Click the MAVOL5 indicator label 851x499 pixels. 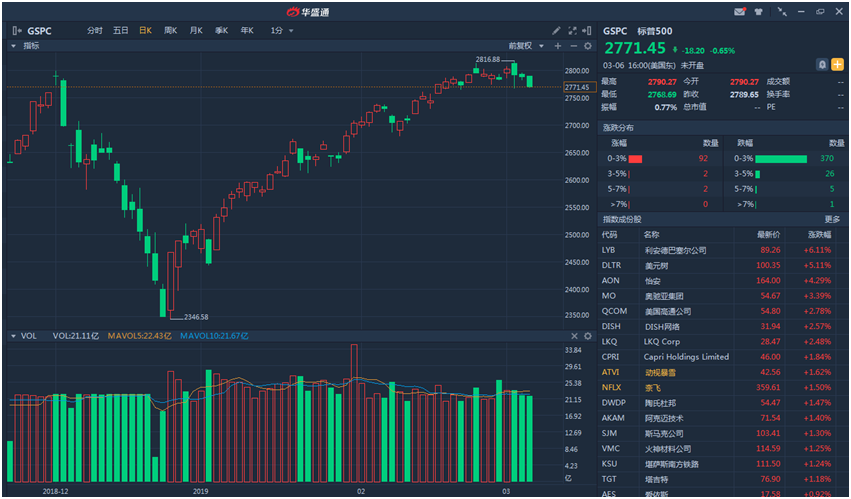coord(139,336)
